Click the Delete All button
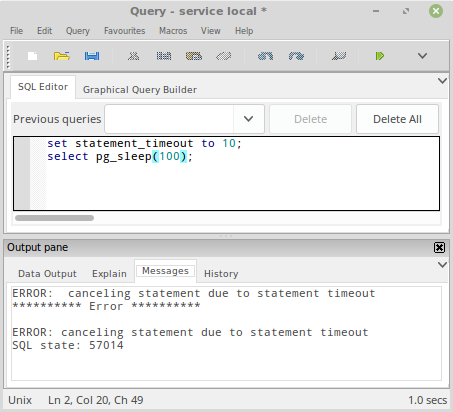Screen dimensions: 453x412 click(x=397, y=119)
